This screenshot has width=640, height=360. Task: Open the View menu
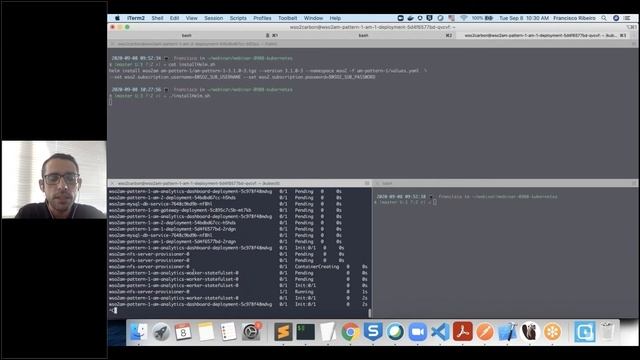click(x=191, y=18)
